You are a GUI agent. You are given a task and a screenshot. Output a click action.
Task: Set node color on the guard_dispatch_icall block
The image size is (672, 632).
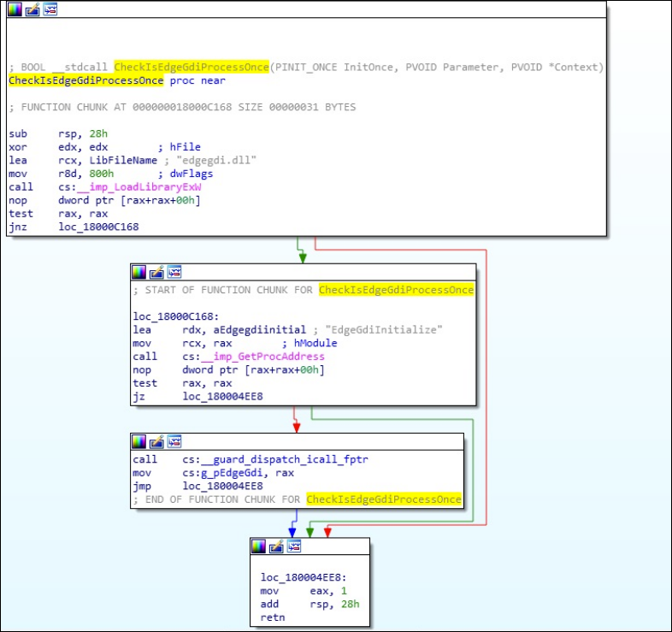pos(139,441)
